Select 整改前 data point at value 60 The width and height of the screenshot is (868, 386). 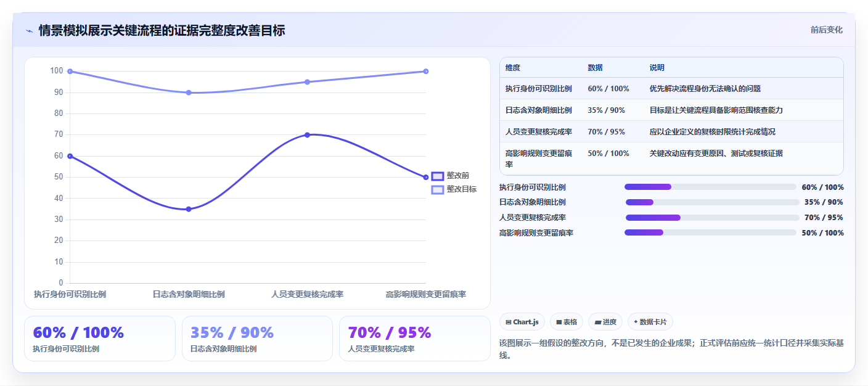70,156
